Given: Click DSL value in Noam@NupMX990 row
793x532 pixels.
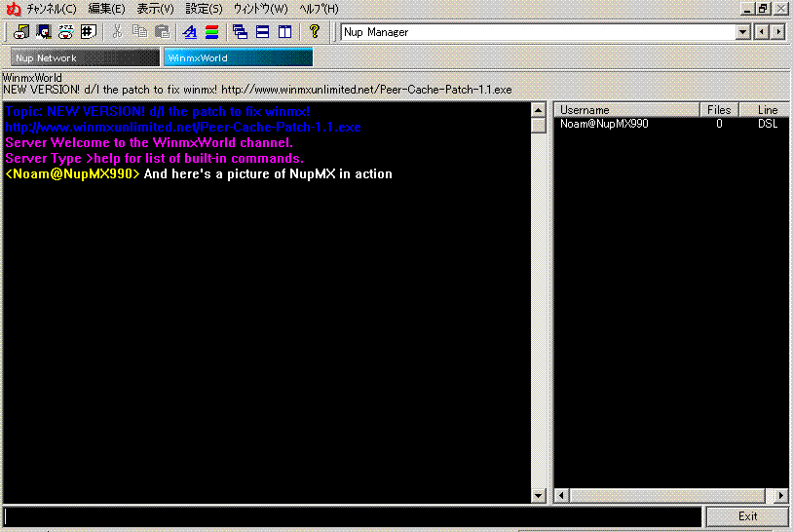Looking at the screenshot, I should click(768, 124).
